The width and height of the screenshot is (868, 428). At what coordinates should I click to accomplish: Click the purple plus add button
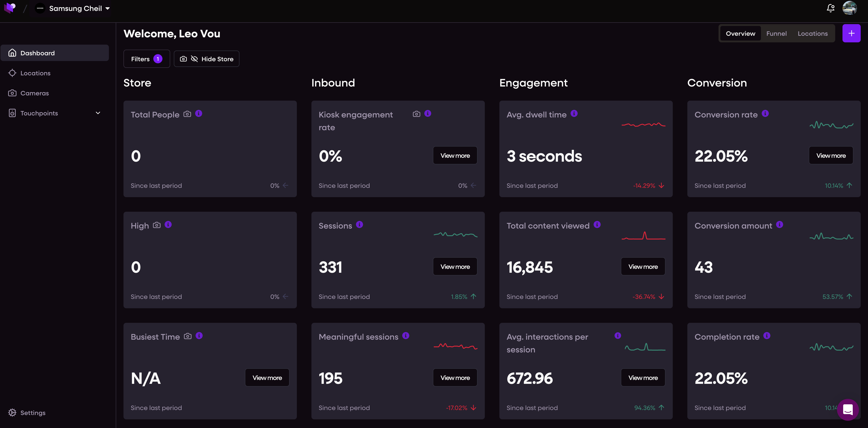pyautogui.click(x=851, y=33)
